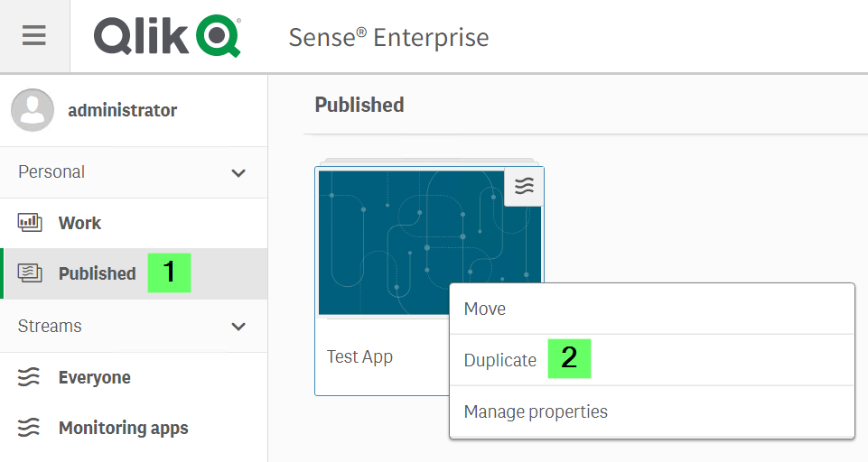This screenshot has height=462, width=868.
Task: Click the Personal section header label
Action: [x=51, y=172]
